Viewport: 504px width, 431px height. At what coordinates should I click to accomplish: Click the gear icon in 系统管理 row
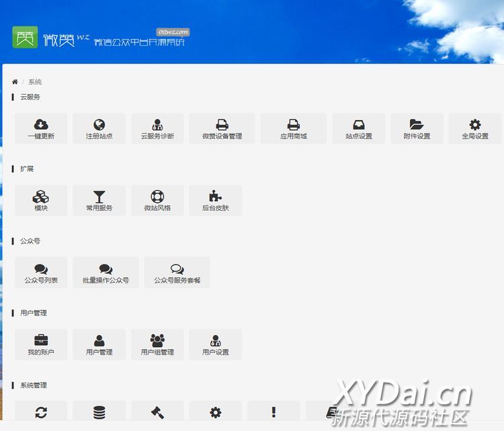(216, 412)
